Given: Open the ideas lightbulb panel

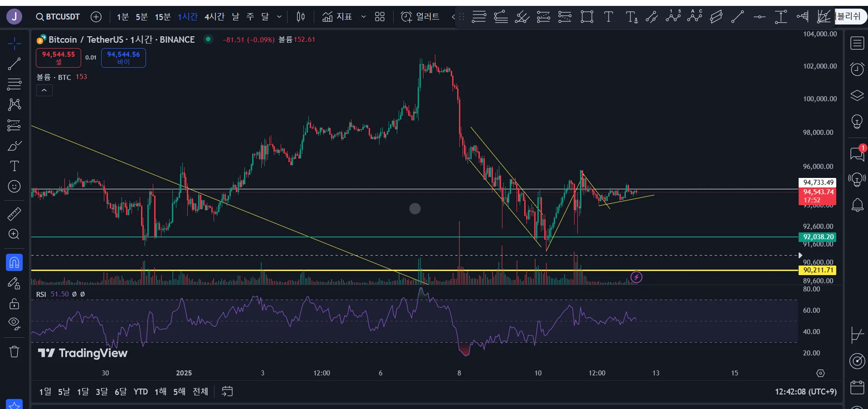Looking at the screenshot, I should point(857,122).
